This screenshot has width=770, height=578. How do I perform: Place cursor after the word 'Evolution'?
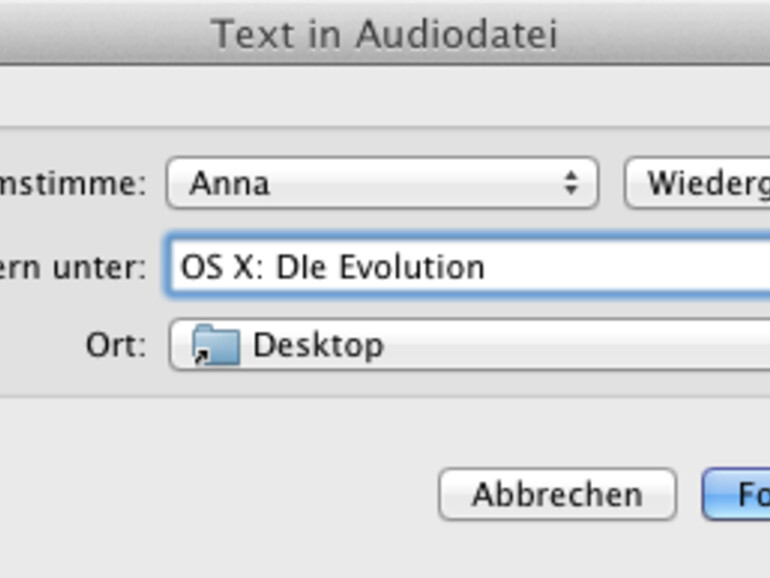487,268
